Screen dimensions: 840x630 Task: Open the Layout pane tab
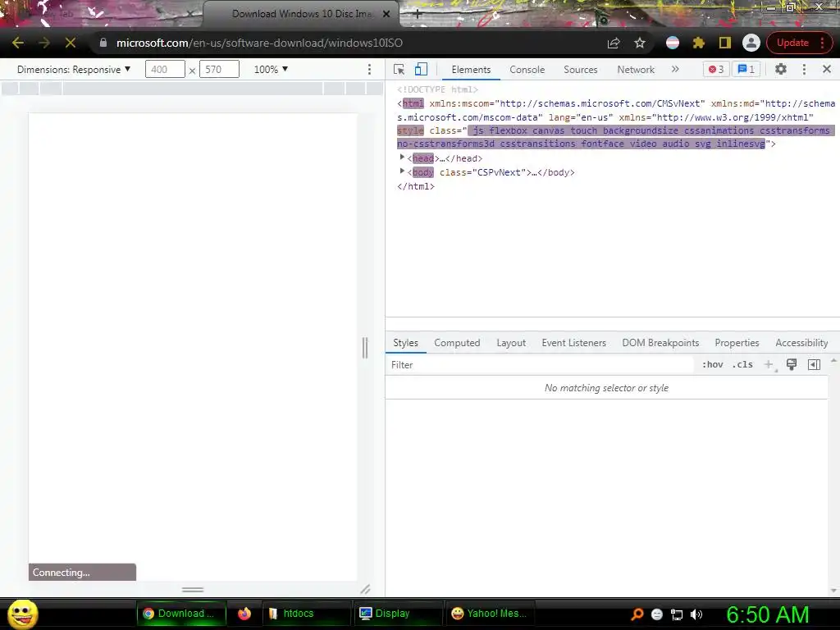pos(511,343)
